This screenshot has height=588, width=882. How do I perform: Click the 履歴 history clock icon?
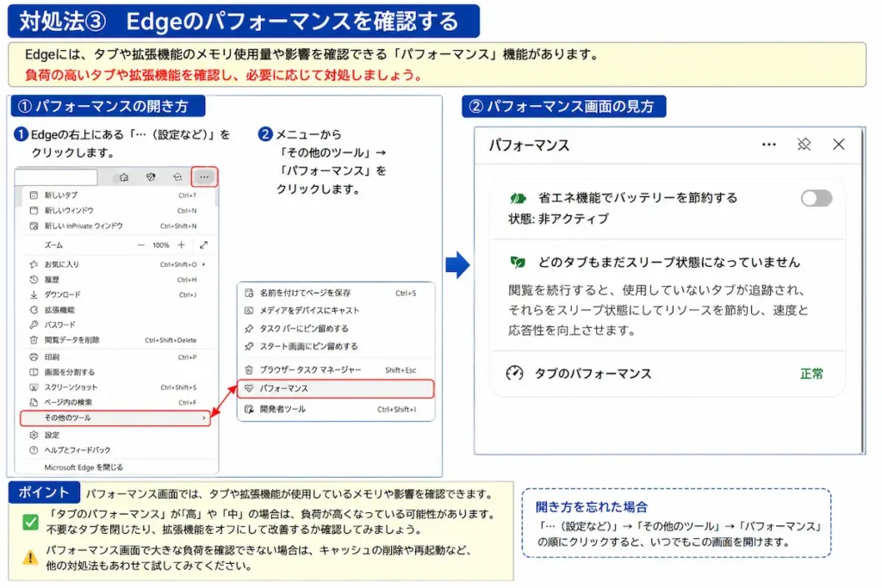tap(34, 280)
